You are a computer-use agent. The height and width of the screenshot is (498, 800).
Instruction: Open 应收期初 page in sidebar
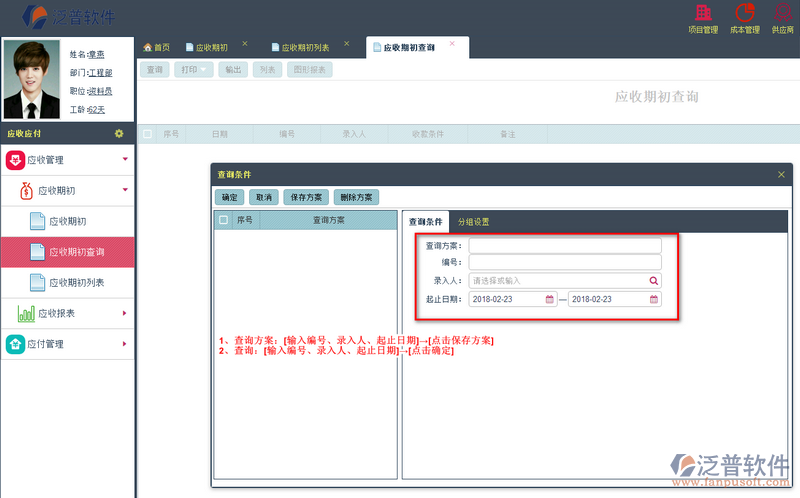point(67,221)
